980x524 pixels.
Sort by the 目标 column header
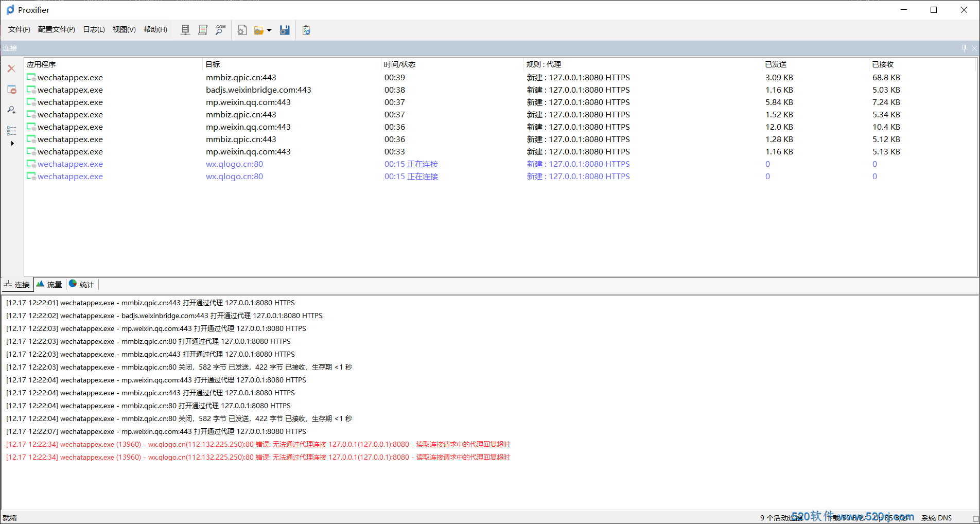tap(291, 64)
